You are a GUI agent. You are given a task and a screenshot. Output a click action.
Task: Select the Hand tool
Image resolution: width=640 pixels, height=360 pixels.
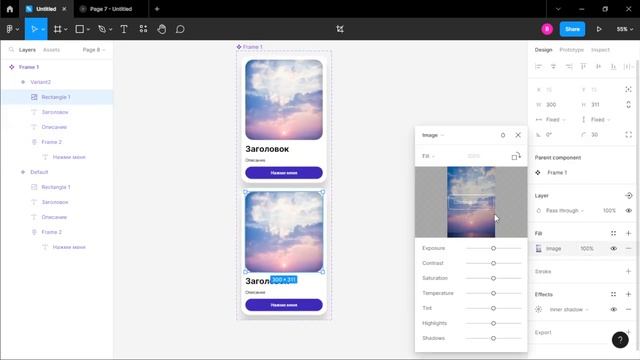click(162, 29)
